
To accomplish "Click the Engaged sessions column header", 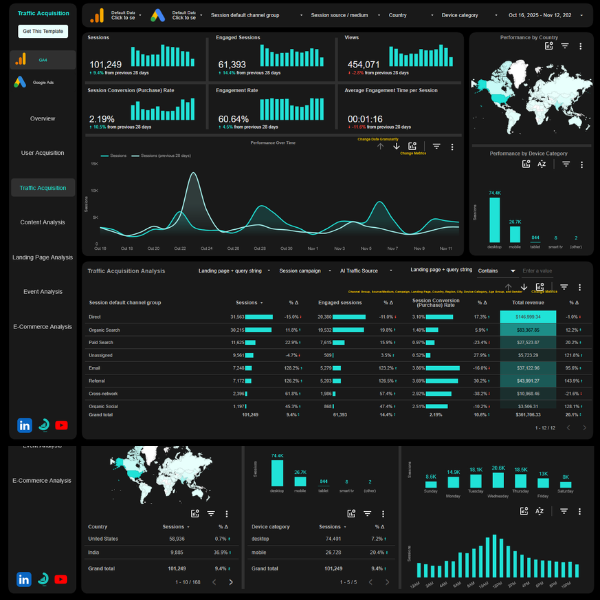I will 340,303.
